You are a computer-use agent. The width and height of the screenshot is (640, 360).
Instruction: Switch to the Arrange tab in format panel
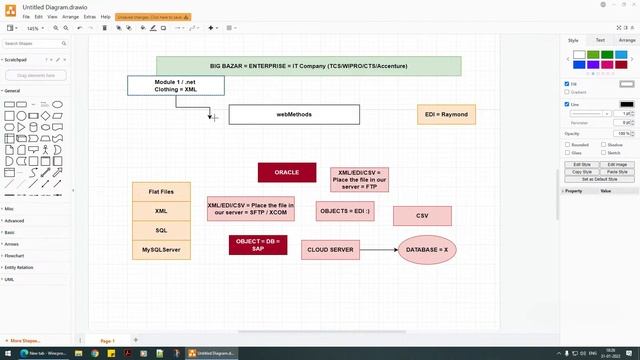(627, 40)
